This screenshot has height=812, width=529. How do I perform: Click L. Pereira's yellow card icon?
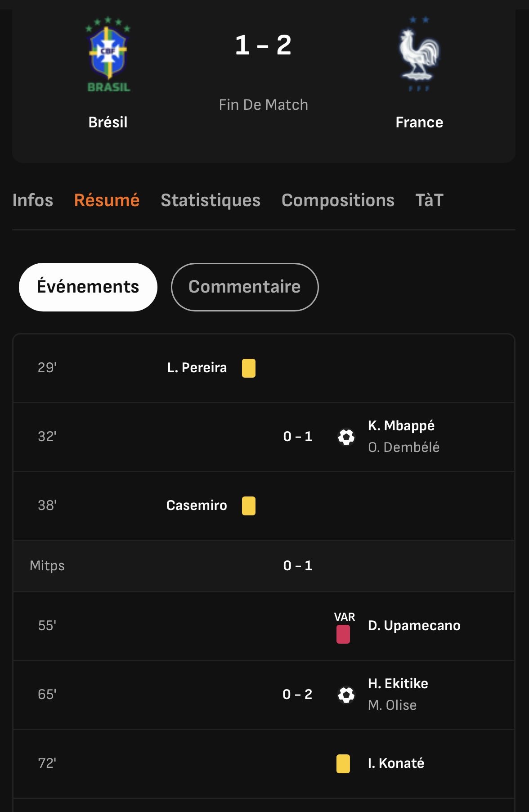(x=249, y=368)
